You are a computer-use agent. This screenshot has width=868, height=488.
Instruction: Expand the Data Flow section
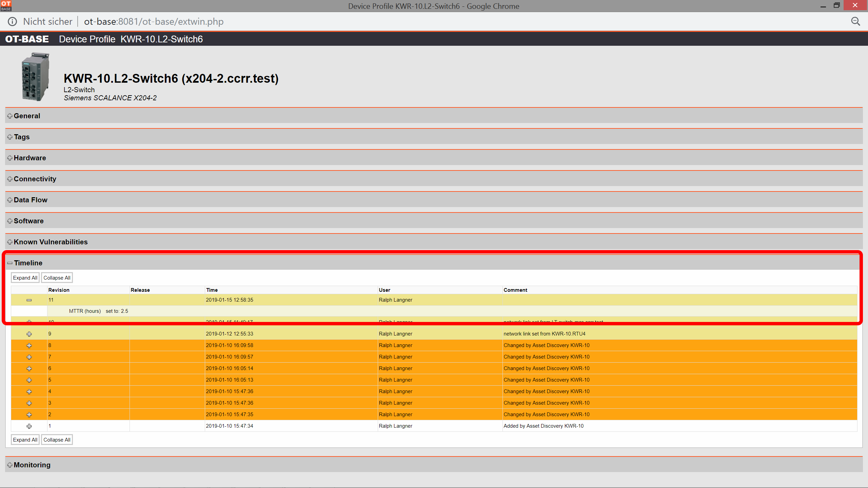[10, 200]
